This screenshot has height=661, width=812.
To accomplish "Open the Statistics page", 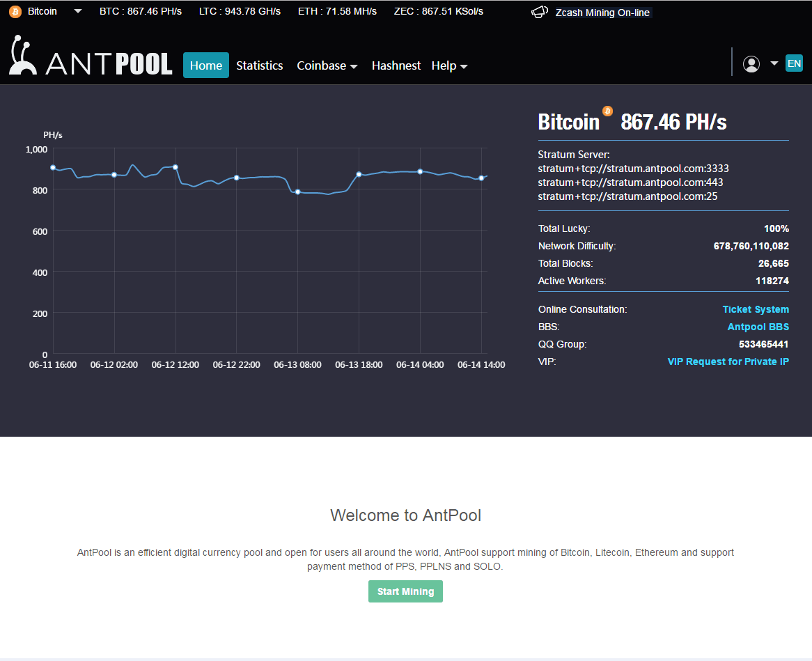I will click(x=260, y=65).
